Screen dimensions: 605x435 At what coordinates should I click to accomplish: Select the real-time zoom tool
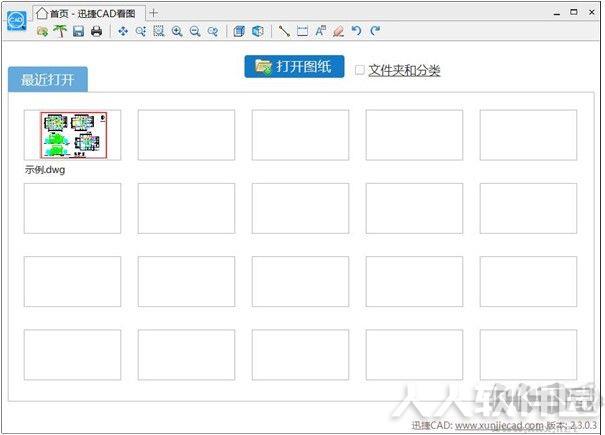click(x=141, y=31)
